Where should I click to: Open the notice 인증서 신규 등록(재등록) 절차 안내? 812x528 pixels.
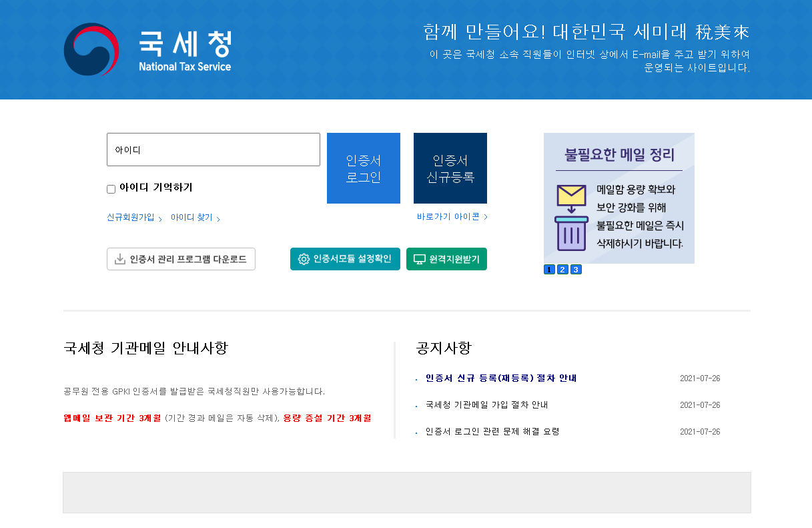click(500, 378)
